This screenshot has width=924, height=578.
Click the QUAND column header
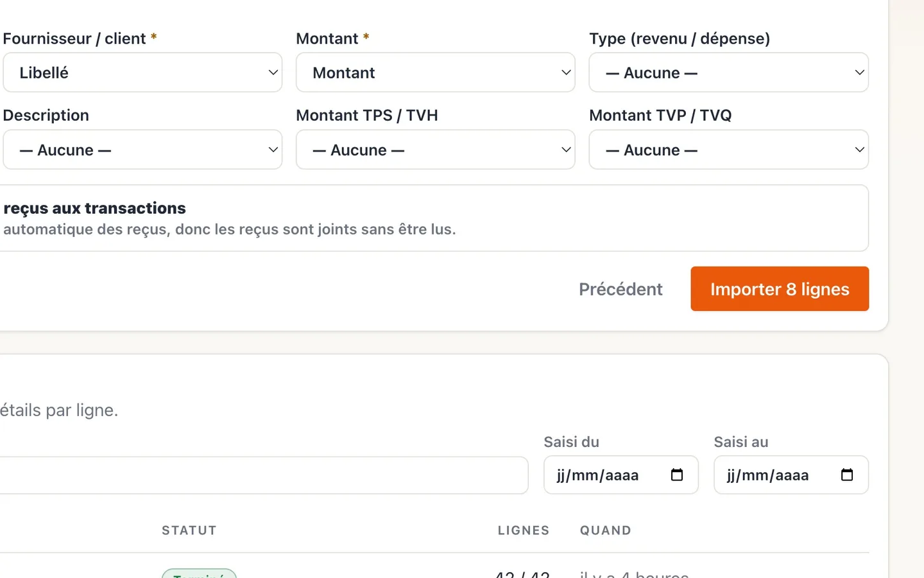pyautogui.click(x=606, y=530)
